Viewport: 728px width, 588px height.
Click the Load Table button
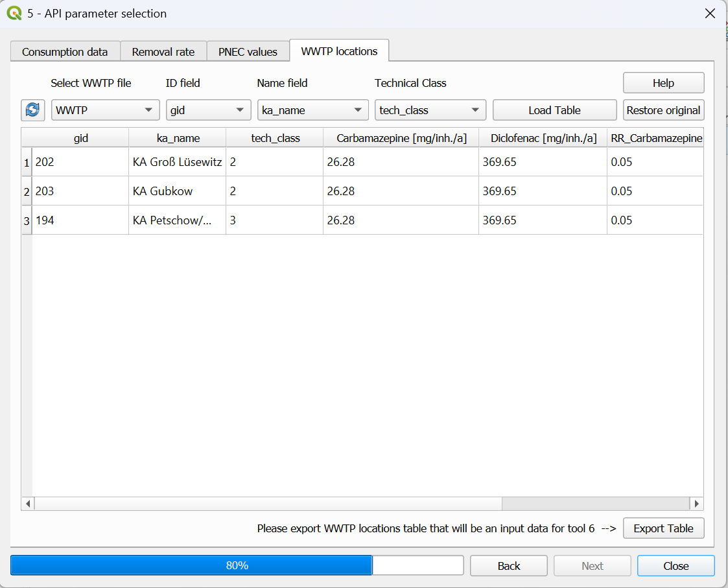pyautogui.click(x=554, y=110)
